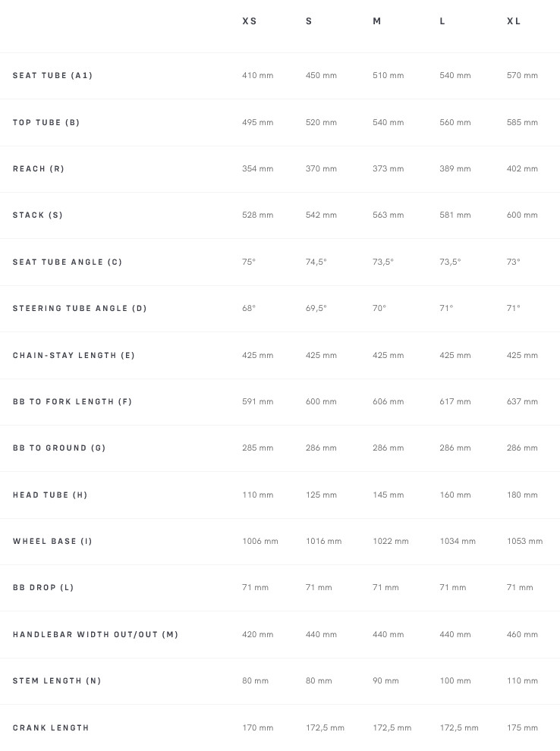Viewport: 560px width, 751px height.
Task: Click the Reach (R) row label
Action: pyautogui.click(x=39, y=168)
